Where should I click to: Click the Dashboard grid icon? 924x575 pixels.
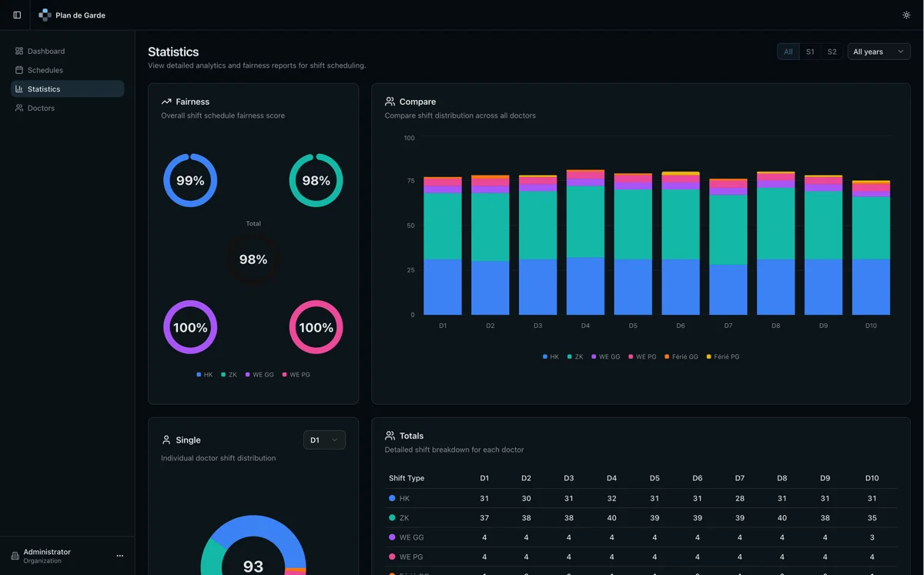pyautogui.click(x=19, y=52)
